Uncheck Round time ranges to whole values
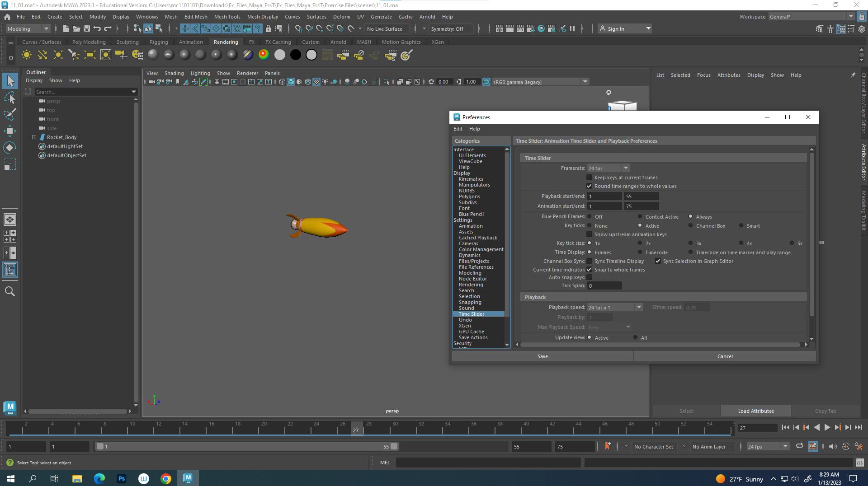Screen dimensions: 868x486 pos(590,186)
